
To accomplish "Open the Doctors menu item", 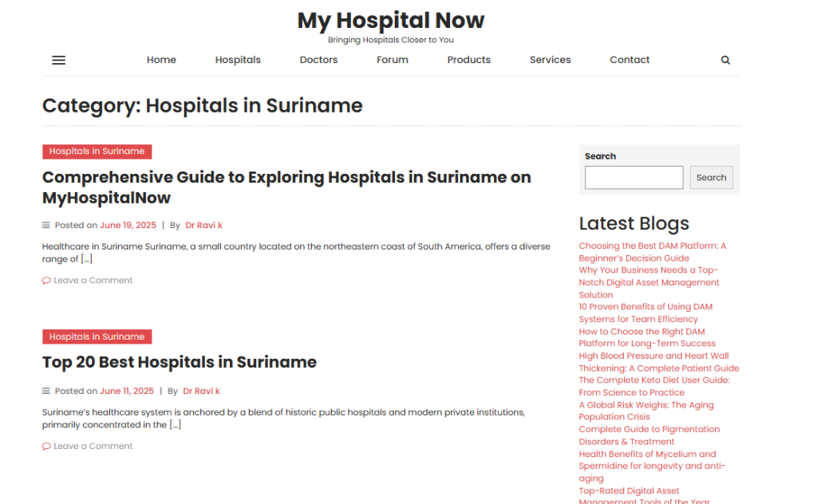I will coord(318,60).
